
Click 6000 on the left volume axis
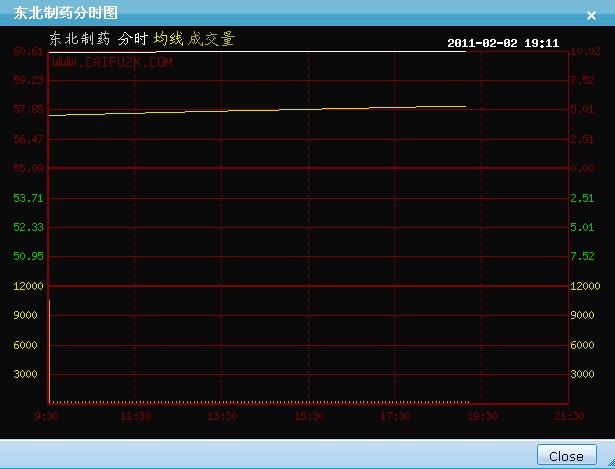click(x=25, y=345)
